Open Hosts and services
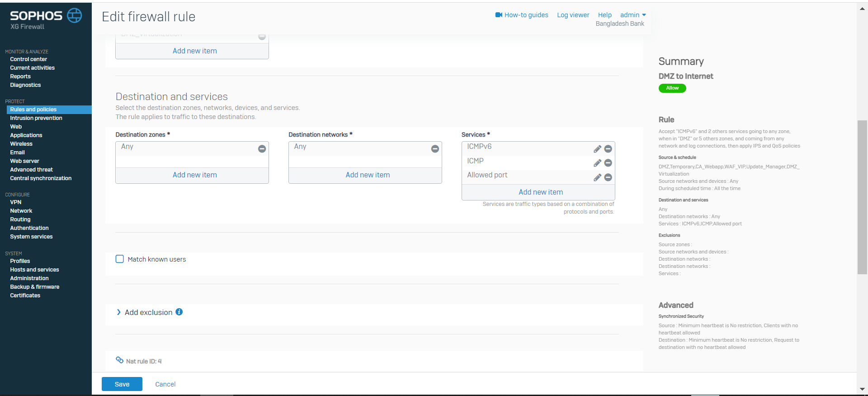 tap(34, 270)
